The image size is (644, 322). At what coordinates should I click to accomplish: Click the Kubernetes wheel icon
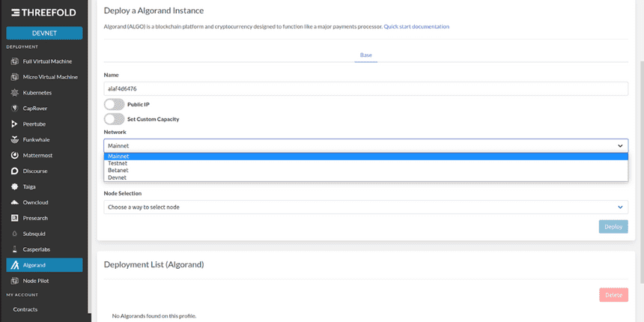(15, 93)
